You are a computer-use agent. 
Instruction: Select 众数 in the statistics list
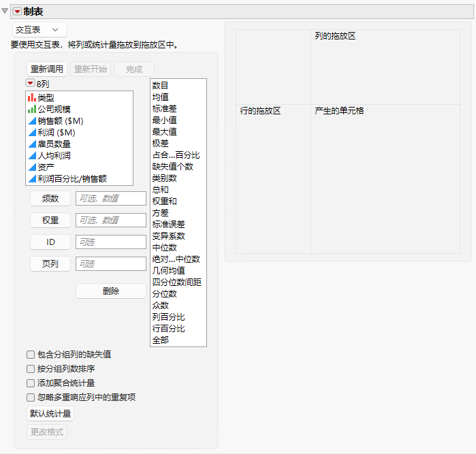point(178,306)
